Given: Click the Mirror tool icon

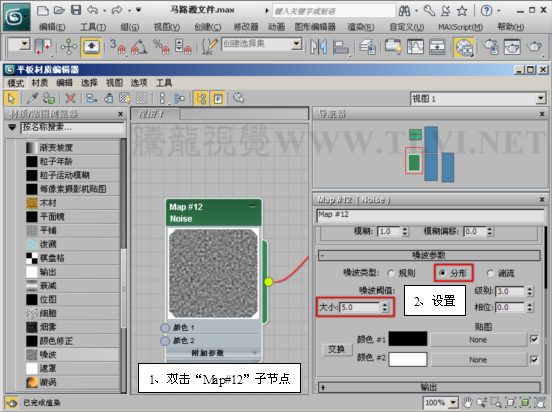Looking at the screenshot, I should point(318,47).
